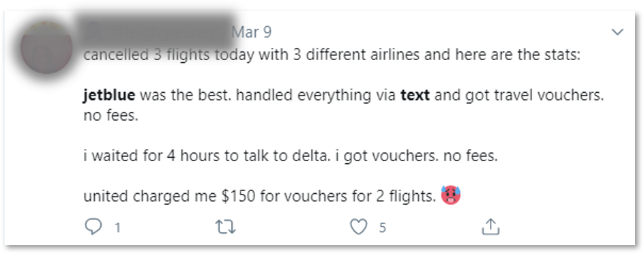The width and height of the screenshot is (644, 254).
Task: Open the Mar 9 timestamp link
Action: point(251,32)
